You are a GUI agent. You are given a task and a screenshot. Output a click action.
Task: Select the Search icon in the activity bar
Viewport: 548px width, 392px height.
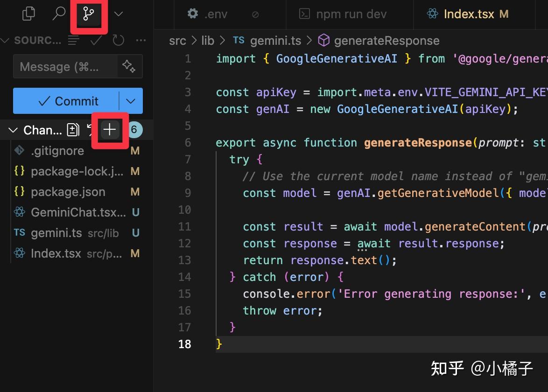(59, 13)
